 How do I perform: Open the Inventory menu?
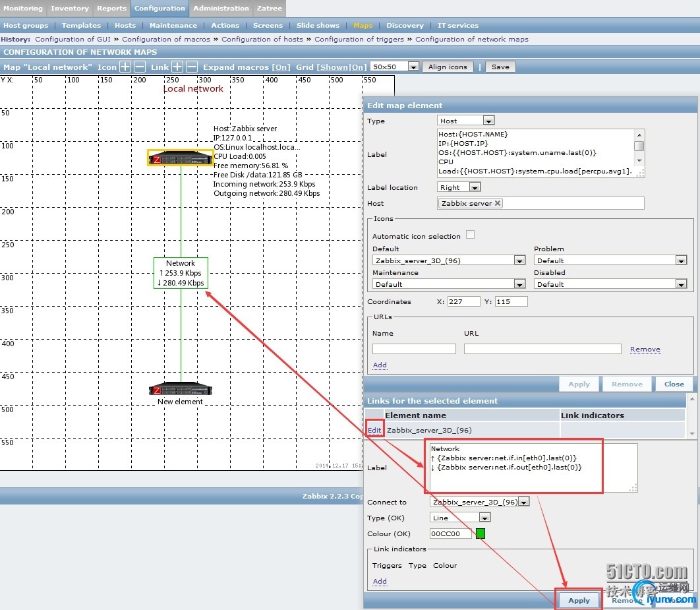point(70,8)
